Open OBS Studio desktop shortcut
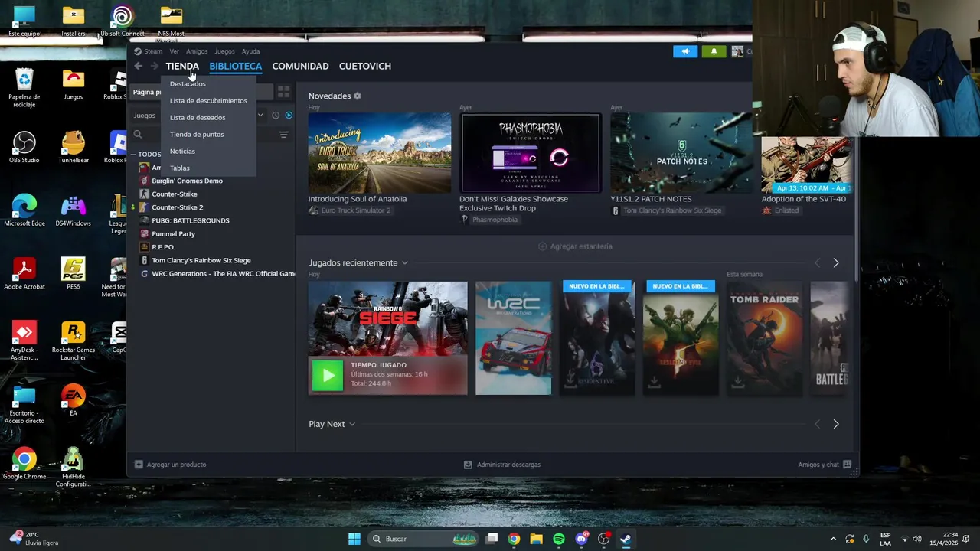This screenshot has height=551, width=980. (24, 148)
